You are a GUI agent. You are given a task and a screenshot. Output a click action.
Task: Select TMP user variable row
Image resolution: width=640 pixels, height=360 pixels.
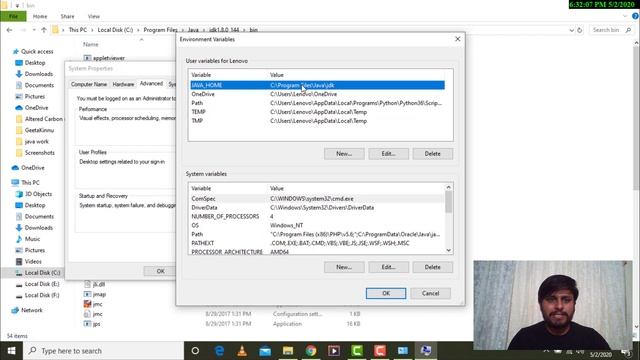318,121
